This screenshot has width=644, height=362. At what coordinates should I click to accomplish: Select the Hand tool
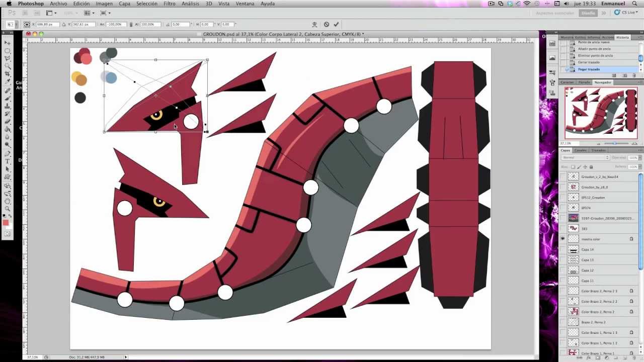pyautogui.click(x=8, y=201)
